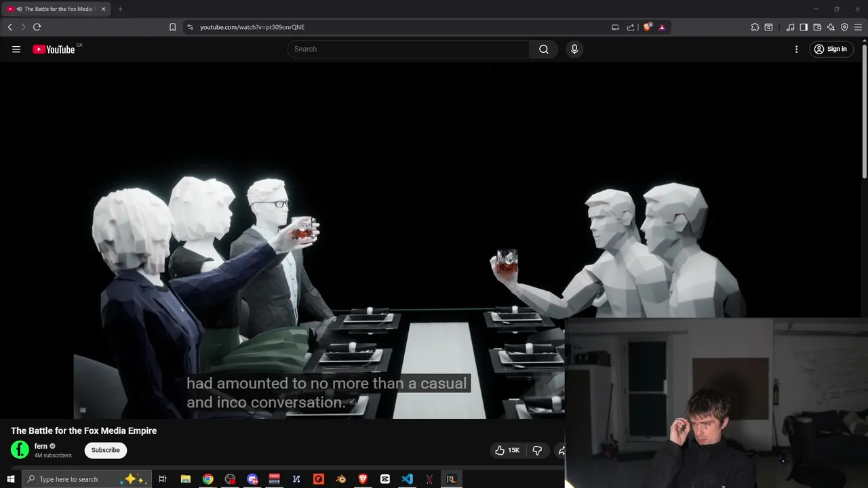868x488 pixels.
Task: Open Leo AI sparkle icon
Action: coord(831,27)
